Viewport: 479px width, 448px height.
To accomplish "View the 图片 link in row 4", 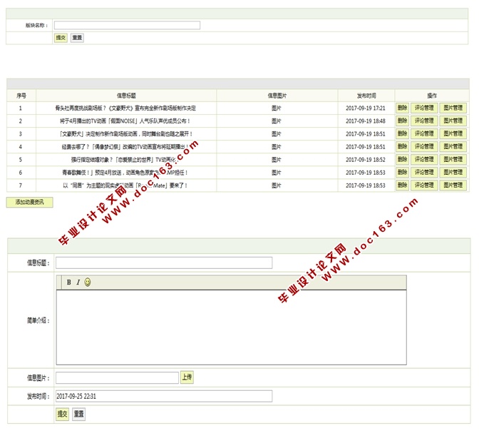I will (x=277, y=146).
